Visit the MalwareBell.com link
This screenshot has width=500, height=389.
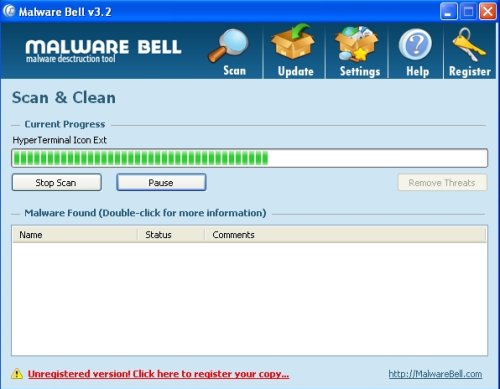tap(435, 374)
